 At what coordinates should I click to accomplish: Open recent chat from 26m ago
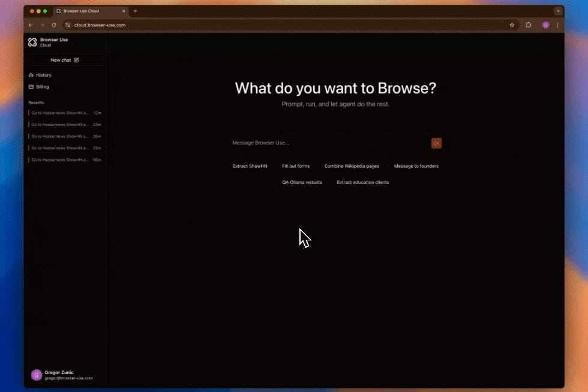[65, 137]
